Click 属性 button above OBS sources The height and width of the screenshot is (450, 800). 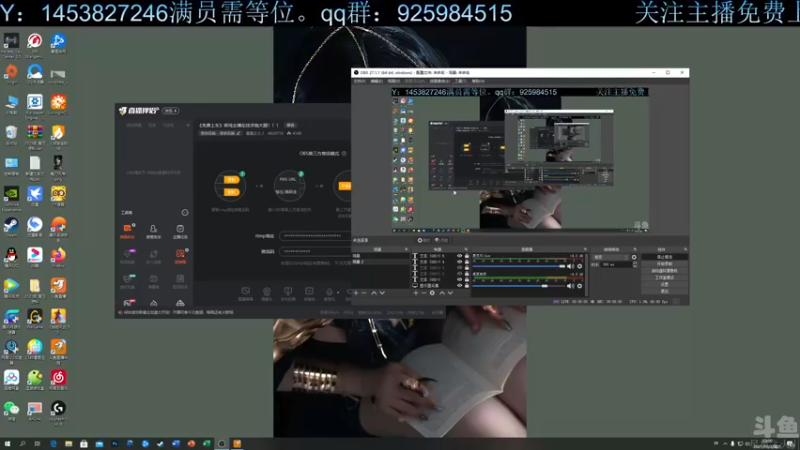click(x=423, y=240)
